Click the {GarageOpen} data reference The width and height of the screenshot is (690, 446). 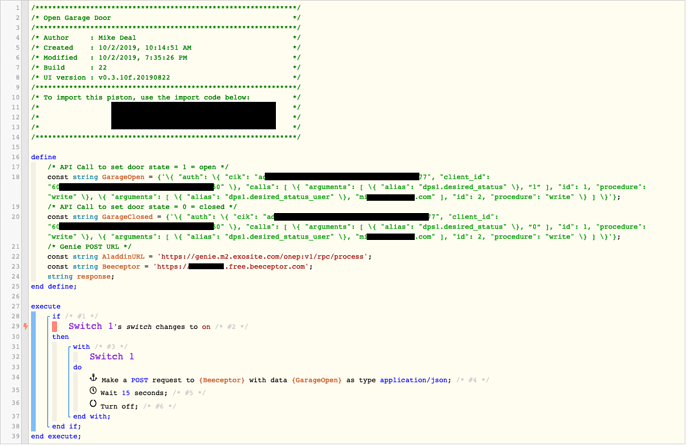tap(316, 380)
